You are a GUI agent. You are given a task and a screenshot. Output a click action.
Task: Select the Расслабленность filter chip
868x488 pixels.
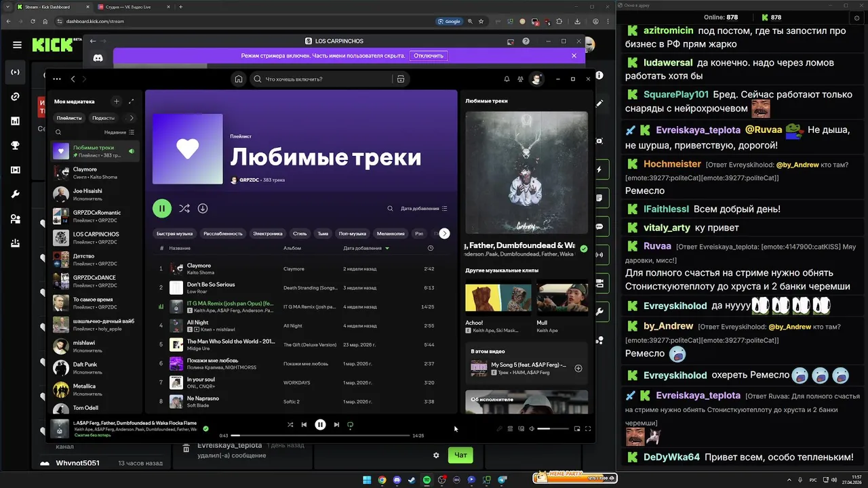pyautogui.click(x=223, y=233)
